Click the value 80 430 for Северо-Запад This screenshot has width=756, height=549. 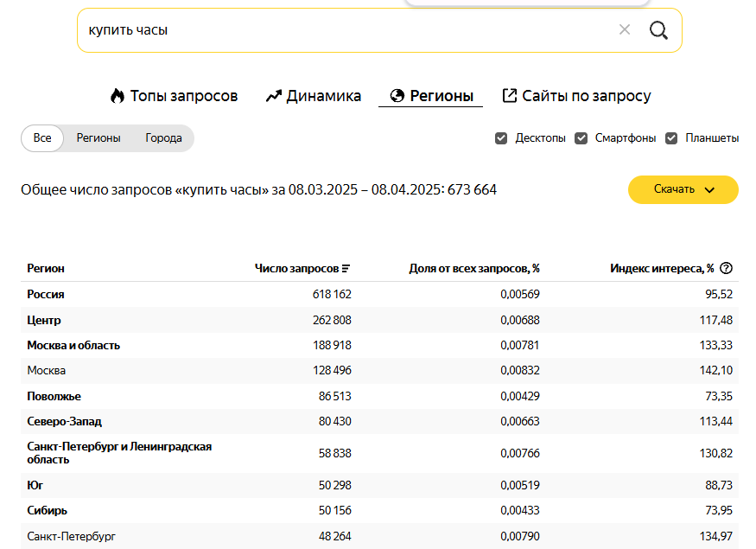[x=334, y=421]
